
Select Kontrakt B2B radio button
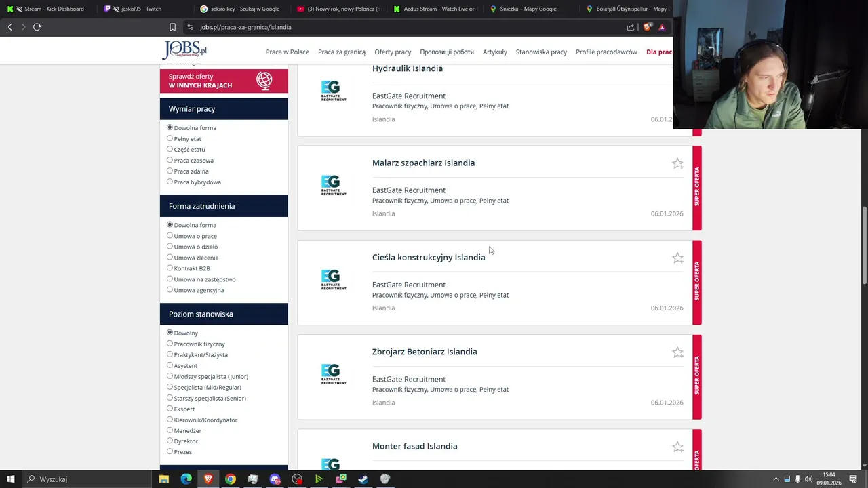[x=170, y=268]
